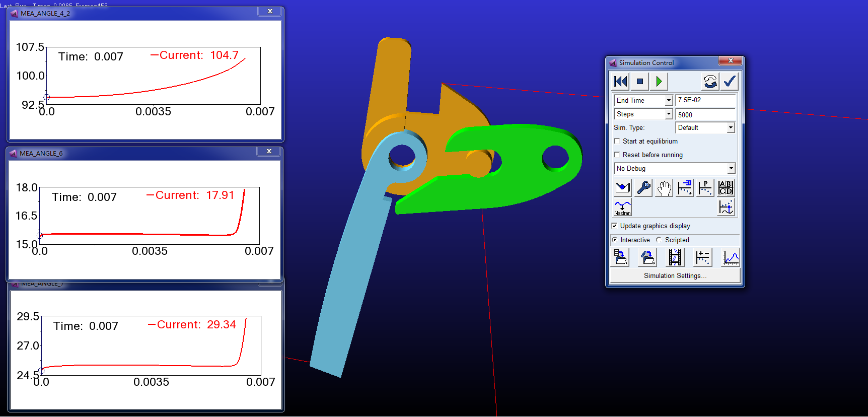Close the MEA_ANGLE_6 plot window
Image resolution: width=868 pixels, height=417 pixels.
(x=269, y=152)
